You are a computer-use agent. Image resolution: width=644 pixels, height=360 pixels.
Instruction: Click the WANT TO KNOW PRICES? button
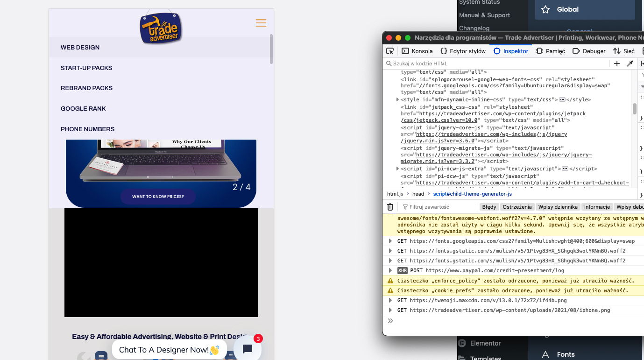(158, 197)
